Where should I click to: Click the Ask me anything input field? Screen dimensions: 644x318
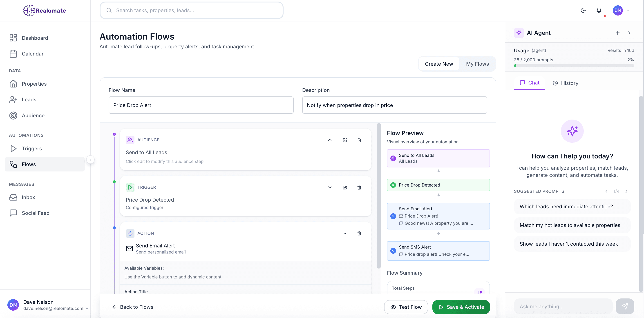(563, 306)
